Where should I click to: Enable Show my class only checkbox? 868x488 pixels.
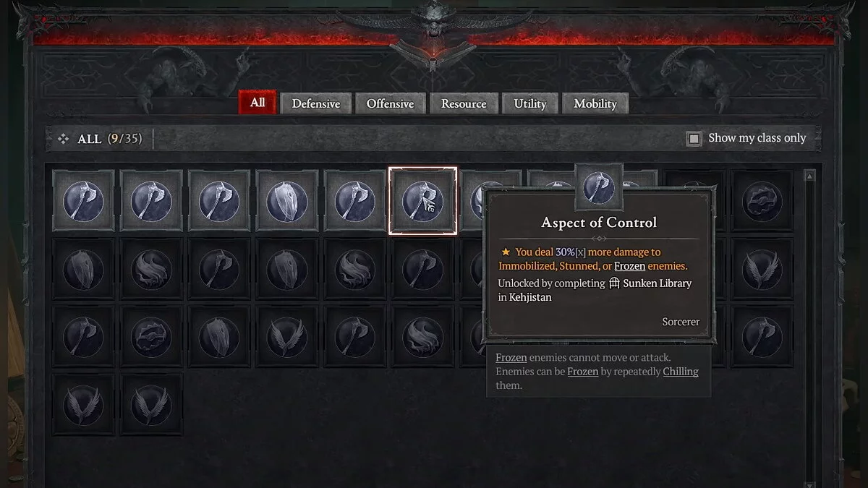(694, 139)
